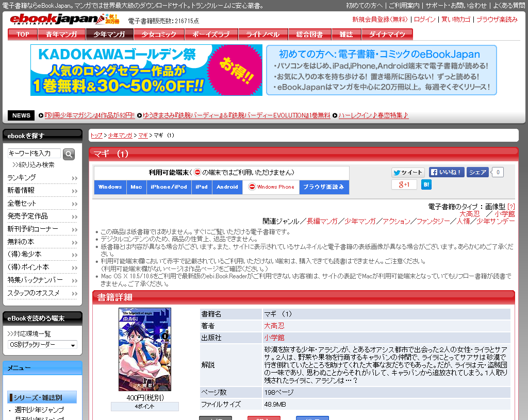Open the 総合図書 tab
The height and width of the screenshot is (420, 528).
(310, 35)
